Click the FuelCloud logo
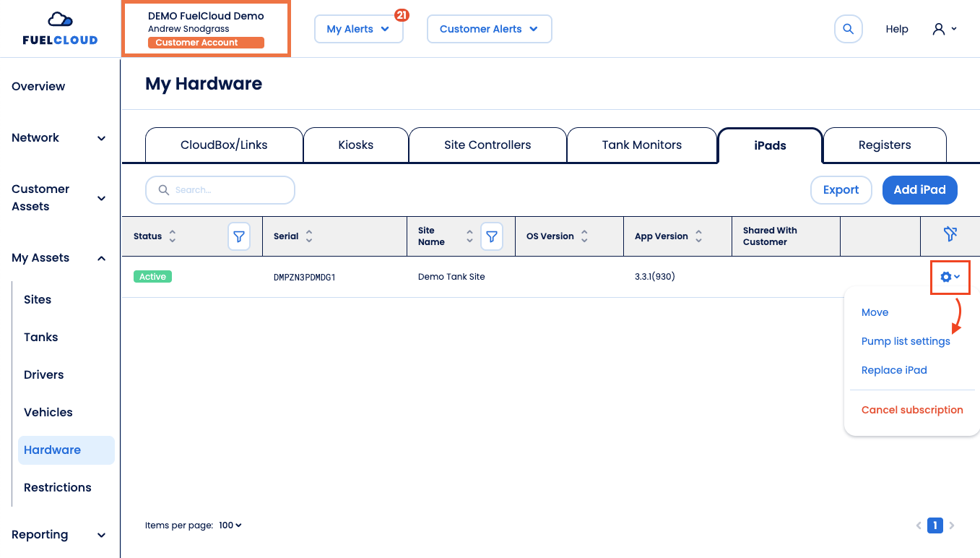The width and height of the screenshot is (980, 558). tap(60, 29)
